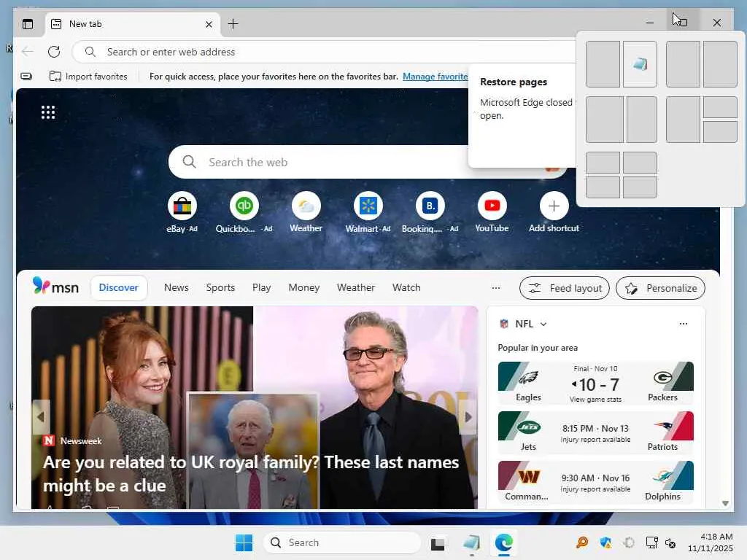Click the Personalize button

(660, 288)
